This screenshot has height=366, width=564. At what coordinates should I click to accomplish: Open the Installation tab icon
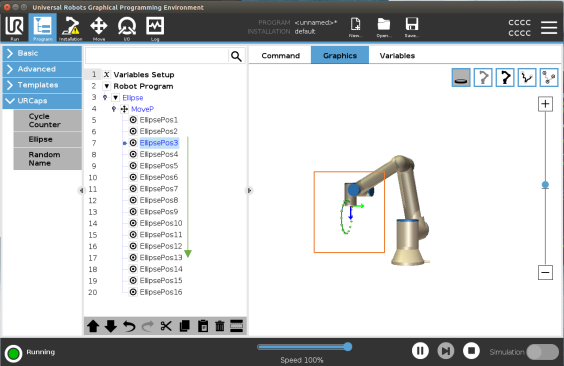coord(70,28)
